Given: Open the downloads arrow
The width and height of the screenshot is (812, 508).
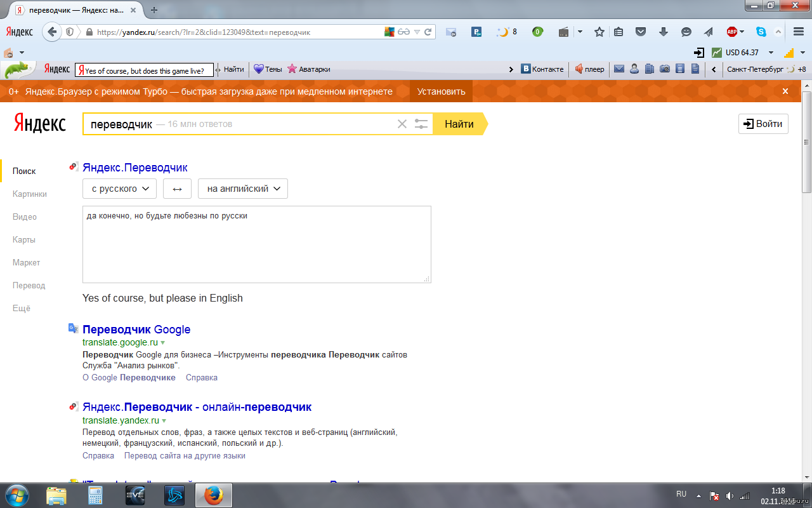Looking at the screenshot, I should click(664, 32).
